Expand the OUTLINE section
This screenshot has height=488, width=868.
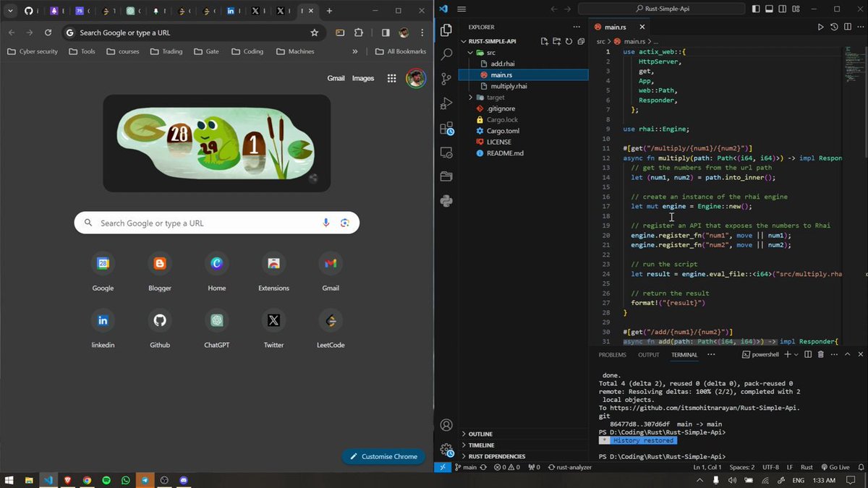click(480, 434)
